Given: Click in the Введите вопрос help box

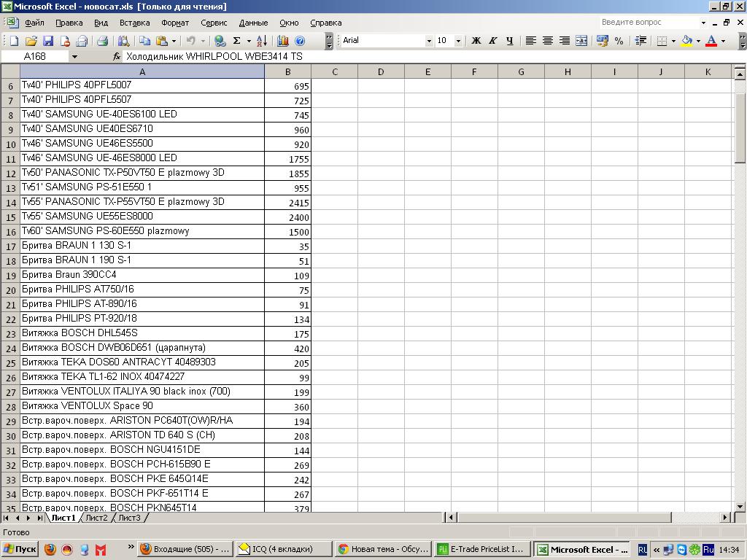Looking at the screenshot, I should click(649, 23).
